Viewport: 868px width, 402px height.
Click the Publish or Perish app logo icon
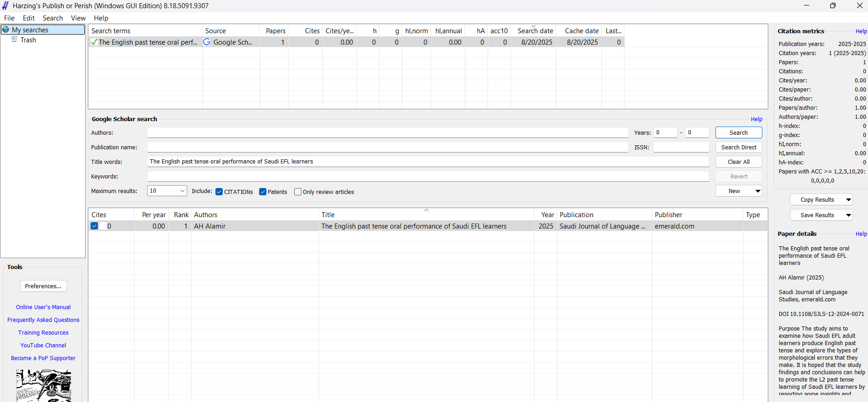pos(5,5)
